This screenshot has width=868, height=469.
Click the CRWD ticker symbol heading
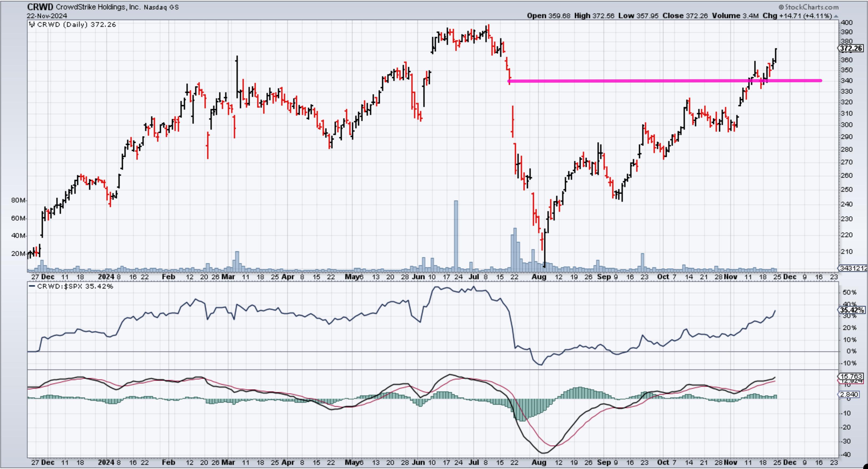(40, 7)
